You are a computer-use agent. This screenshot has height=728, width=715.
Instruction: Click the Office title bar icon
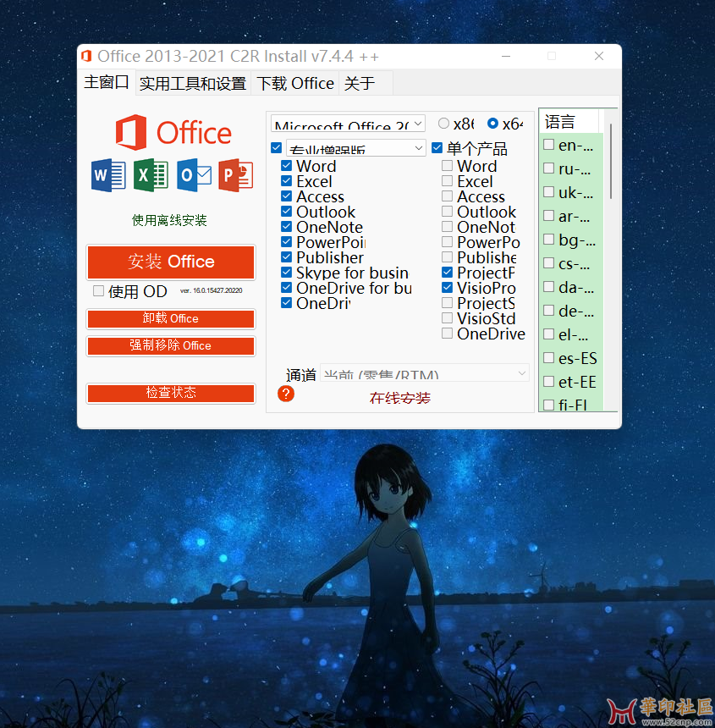pos(87,56)
